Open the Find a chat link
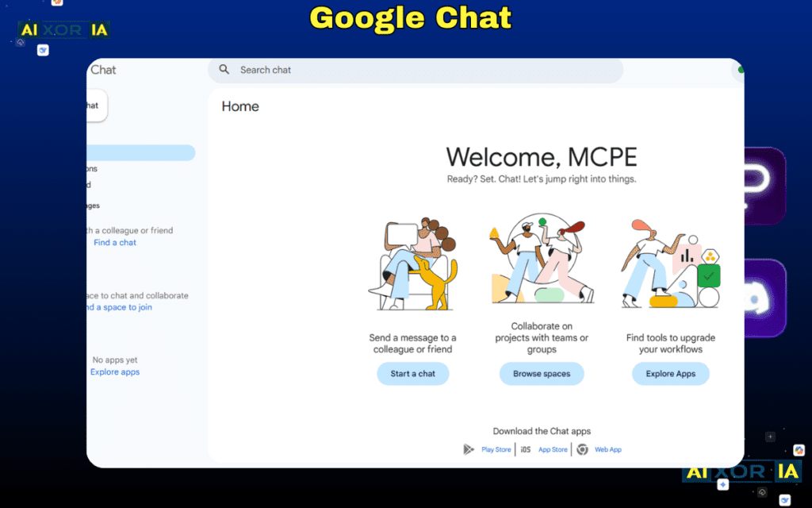The image size is (812, 508). [114, 242]
